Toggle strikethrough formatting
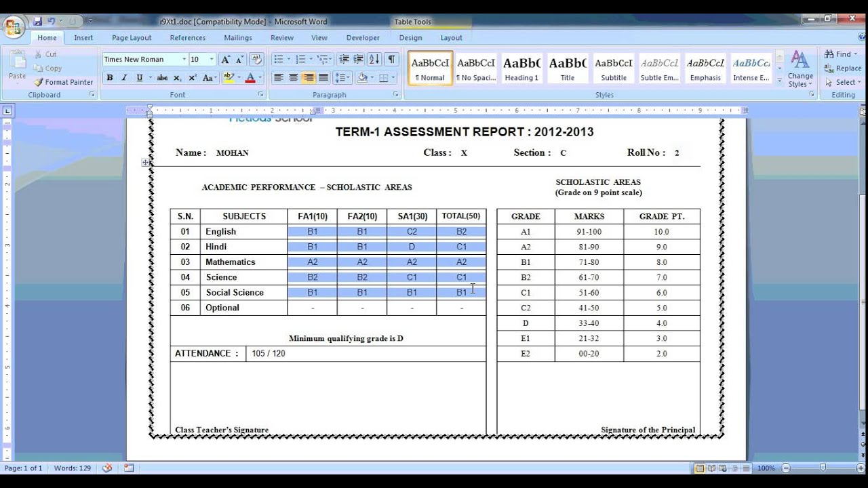Viewport: 868px width, 488px height. click(162, 78)
